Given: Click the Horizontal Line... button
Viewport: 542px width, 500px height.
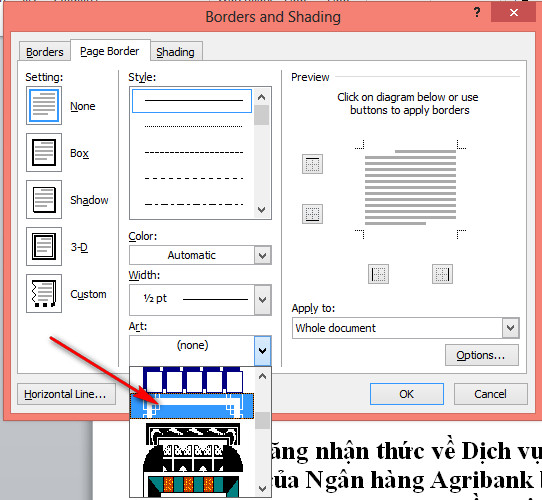Looking at the screenshot, I should [66, 394].
